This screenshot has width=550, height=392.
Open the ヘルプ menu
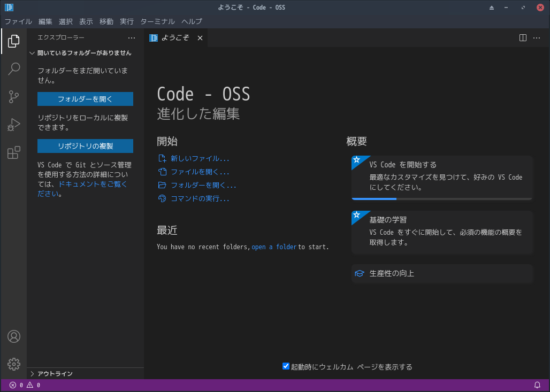click(192, 21)
